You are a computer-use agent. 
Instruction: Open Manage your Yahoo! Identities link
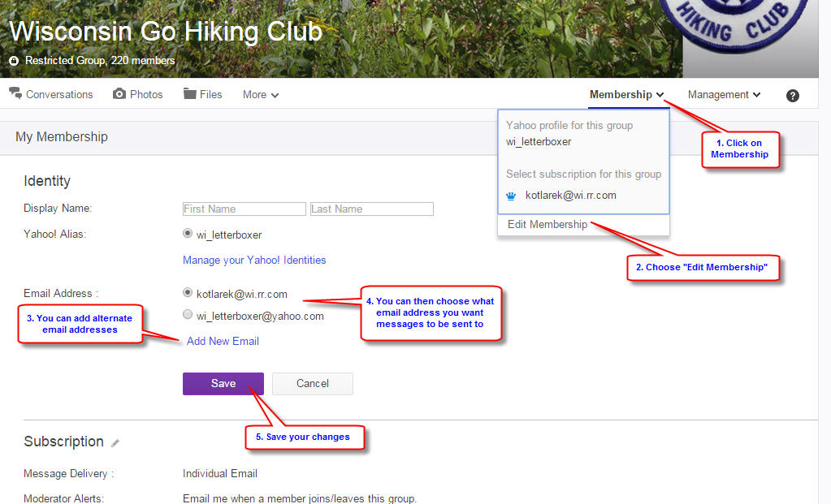pyautogui.click(x=254, y=260)
